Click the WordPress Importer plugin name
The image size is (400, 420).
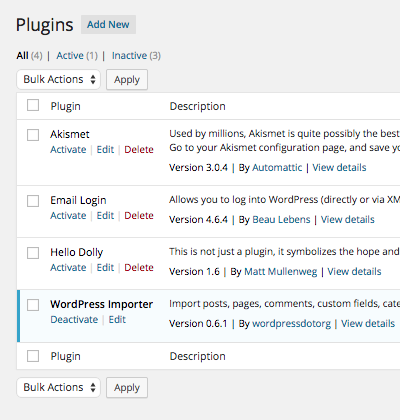click(102, 304)
